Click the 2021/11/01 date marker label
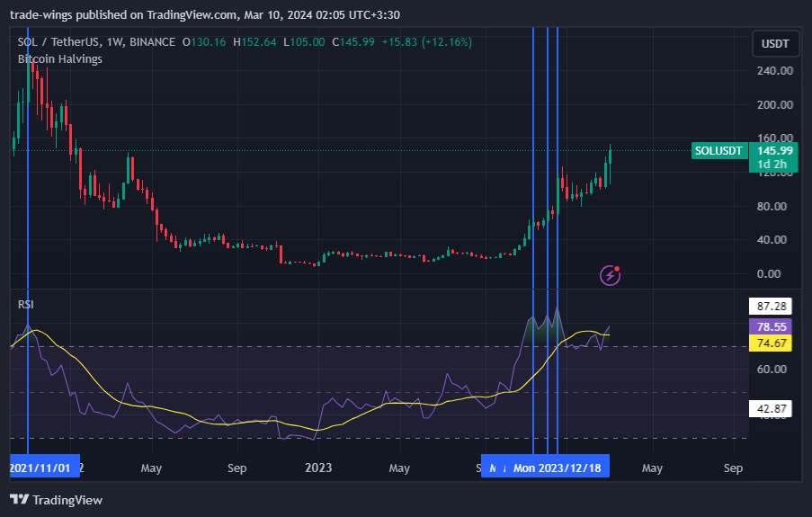Image resolution: width=812 pixels, height=517 pixels. tap(45, 468)
